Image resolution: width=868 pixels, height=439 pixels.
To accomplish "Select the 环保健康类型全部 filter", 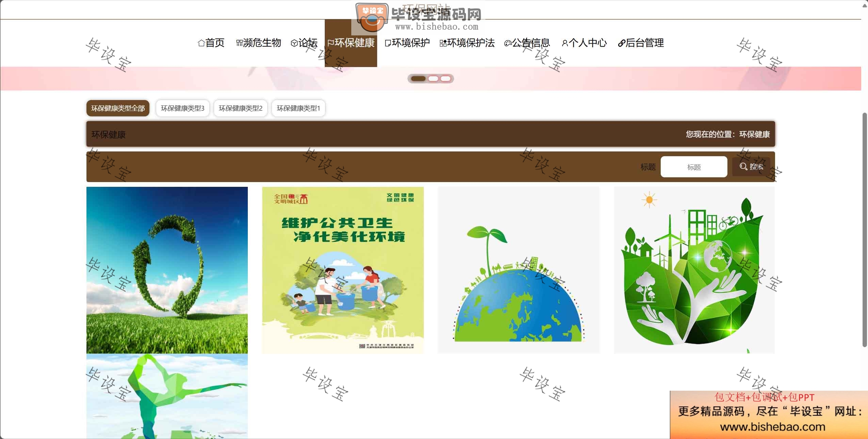I will point(118,108).
